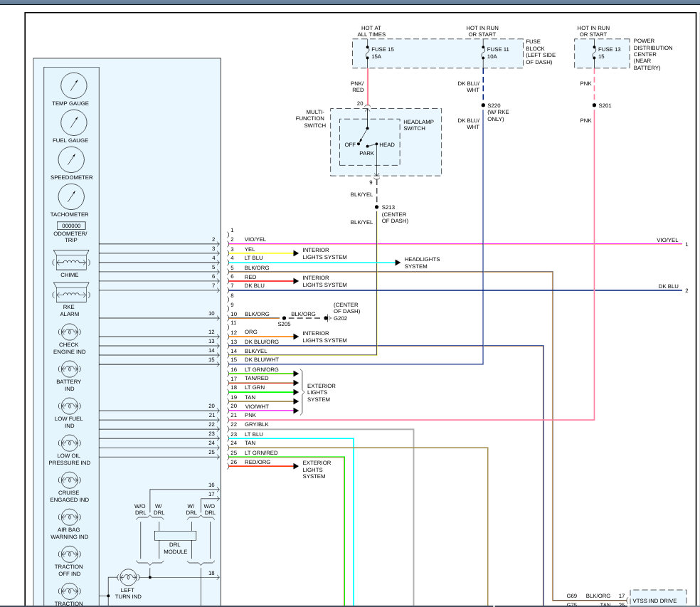Click Fuse 15 15A in the fuse block
This screenshot has width=700, height=607.
click(368, 53)
